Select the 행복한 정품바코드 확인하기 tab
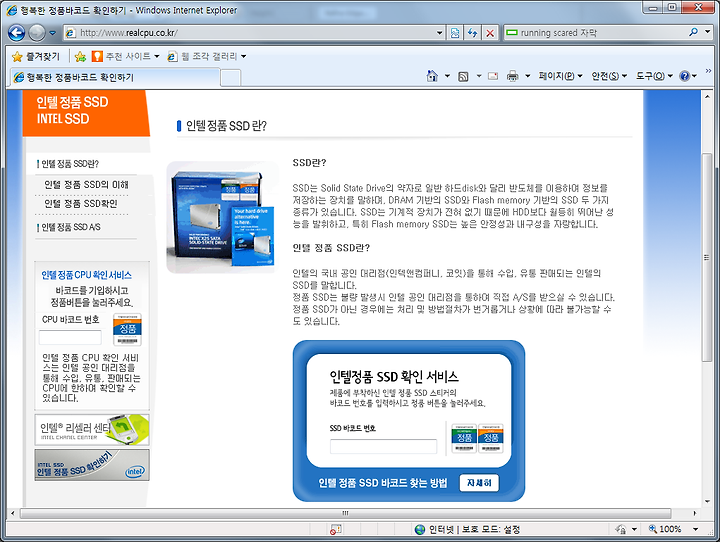The width and height of the screenshot is (720, 542). (115, 77)
